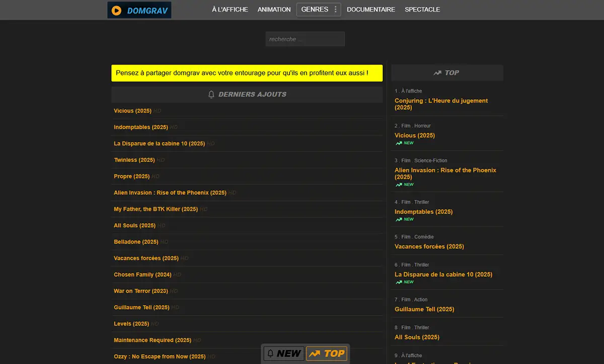Click NEW badge under La Disparue de la cabine 10
The height and width of the screenshot is (364, 604).
(404, 282)
